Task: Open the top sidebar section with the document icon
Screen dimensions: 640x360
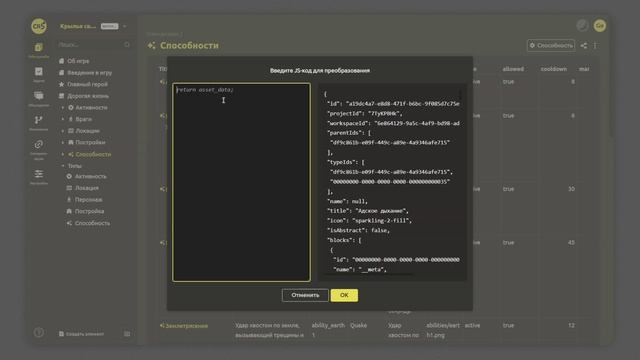Action: (39, 48)
